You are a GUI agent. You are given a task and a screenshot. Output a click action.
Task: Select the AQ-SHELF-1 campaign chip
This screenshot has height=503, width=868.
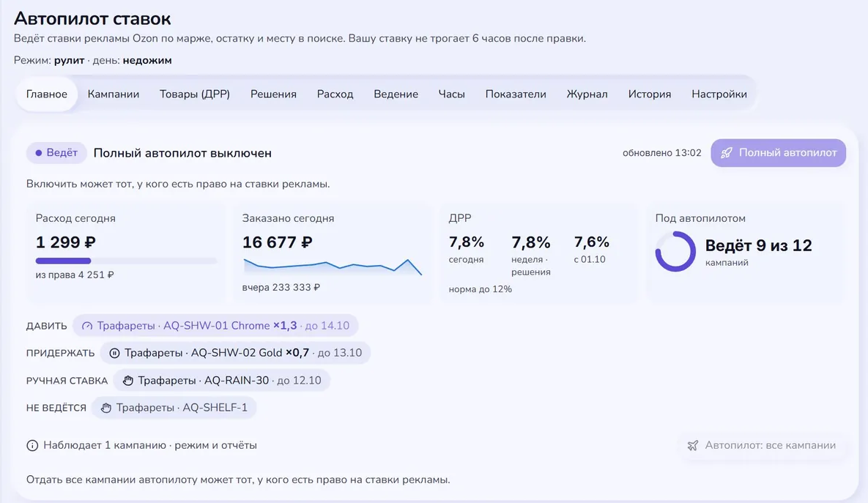(174, 408)
